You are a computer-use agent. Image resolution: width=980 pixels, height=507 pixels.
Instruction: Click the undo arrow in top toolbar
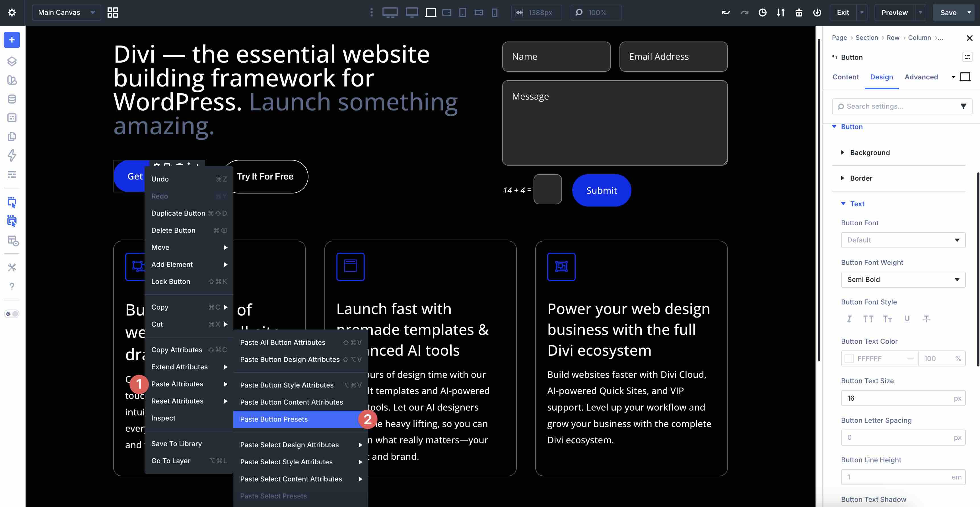[726, 13]
